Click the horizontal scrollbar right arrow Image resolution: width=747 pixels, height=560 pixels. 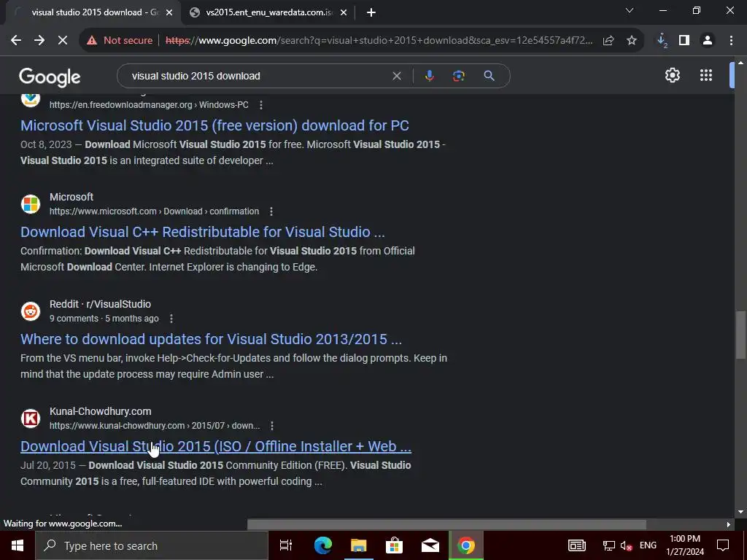point(728,524)
